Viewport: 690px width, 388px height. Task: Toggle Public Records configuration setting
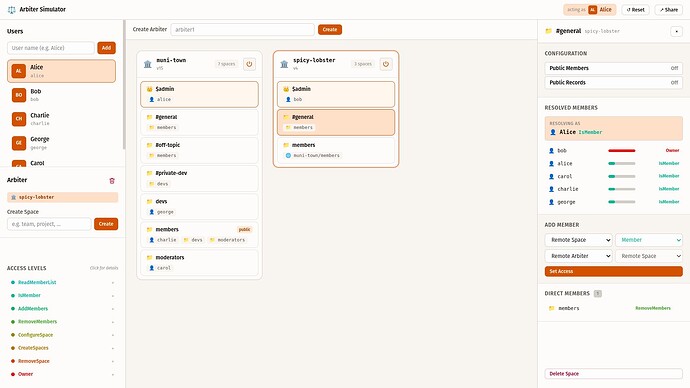coord(613,82)
